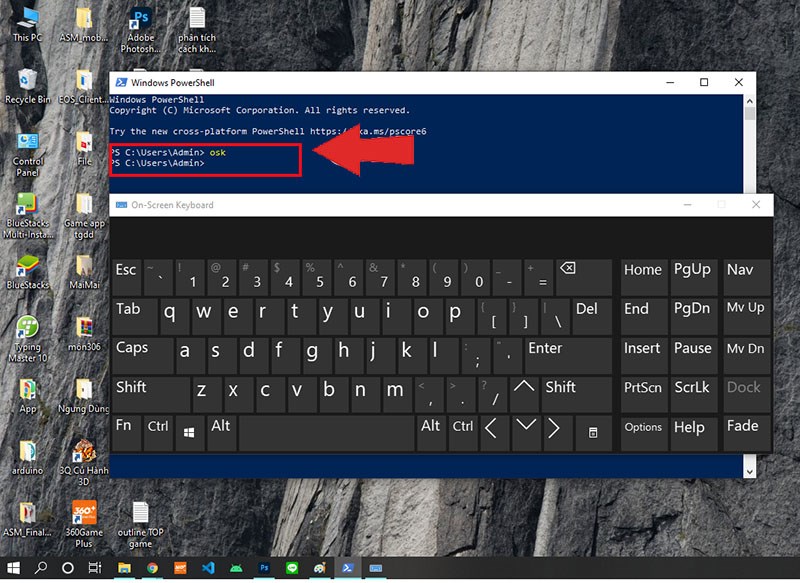Open Visual Studio Code from taskbar
The height and width of the screenshot is (583, 800).
pyautogui.click(x=208, y=568)
